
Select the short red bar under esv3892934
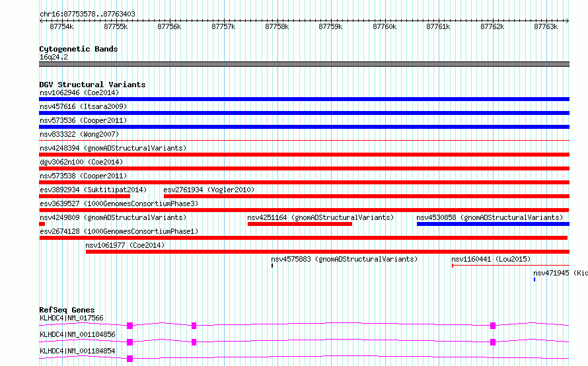(x=85, y=196)
